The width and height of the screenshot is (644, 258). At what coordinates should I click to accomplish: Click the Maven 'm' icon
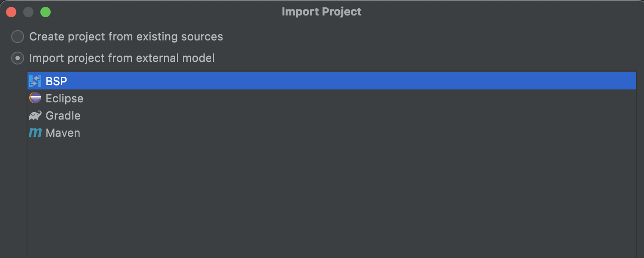click(35, 132)
